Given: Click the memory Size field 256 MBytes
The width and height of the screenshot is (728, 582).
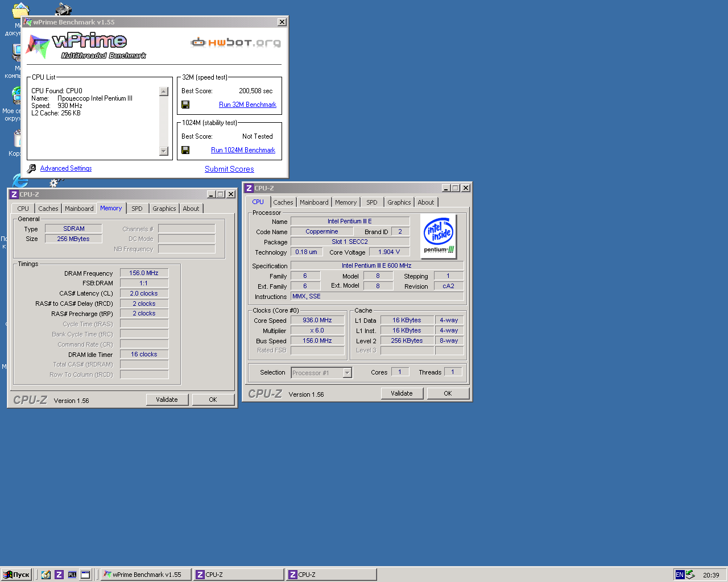Looking at the screenshot, I should (74, 239).
